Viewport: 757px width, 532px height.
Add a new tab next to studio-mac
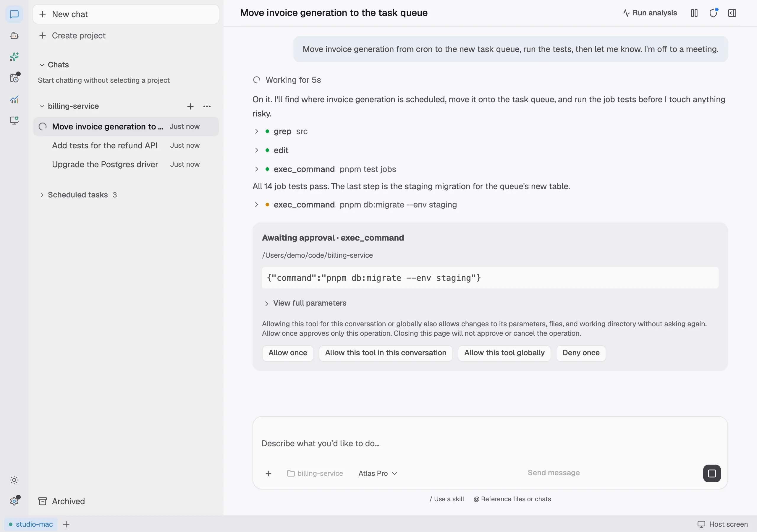66,524
